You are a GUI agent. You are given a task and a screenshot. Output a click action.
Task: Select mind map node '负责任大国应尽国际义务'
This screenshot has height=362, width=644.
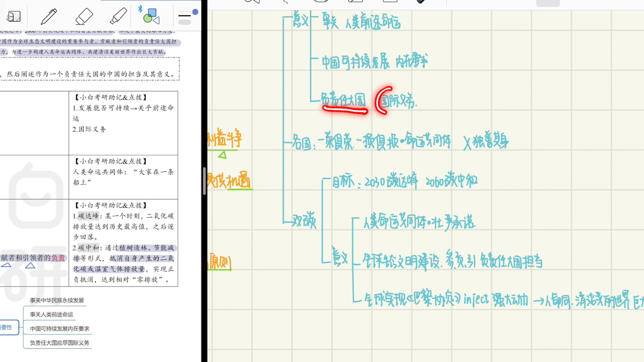click(x=59, y=343)
